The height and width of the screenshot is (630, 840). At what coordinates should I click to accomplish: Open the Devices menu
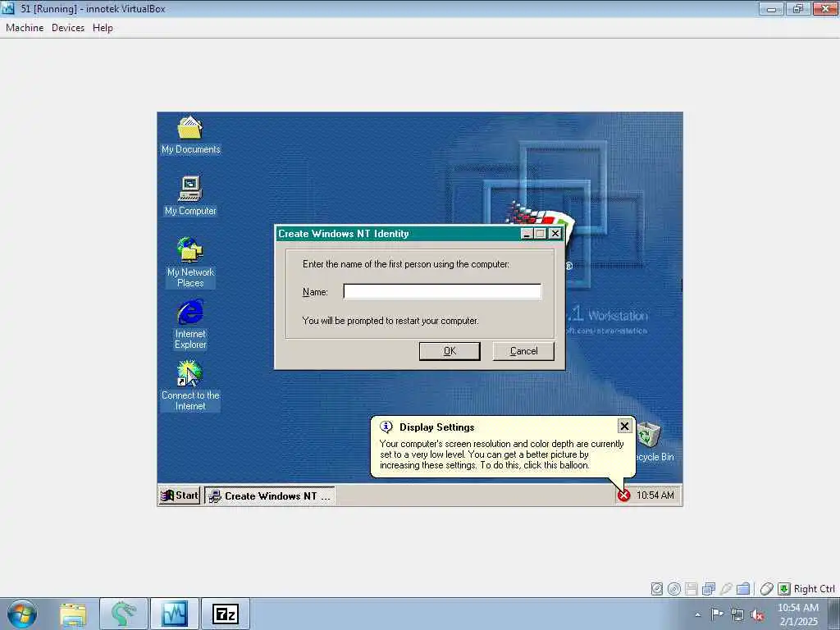[x=68, y=28]
